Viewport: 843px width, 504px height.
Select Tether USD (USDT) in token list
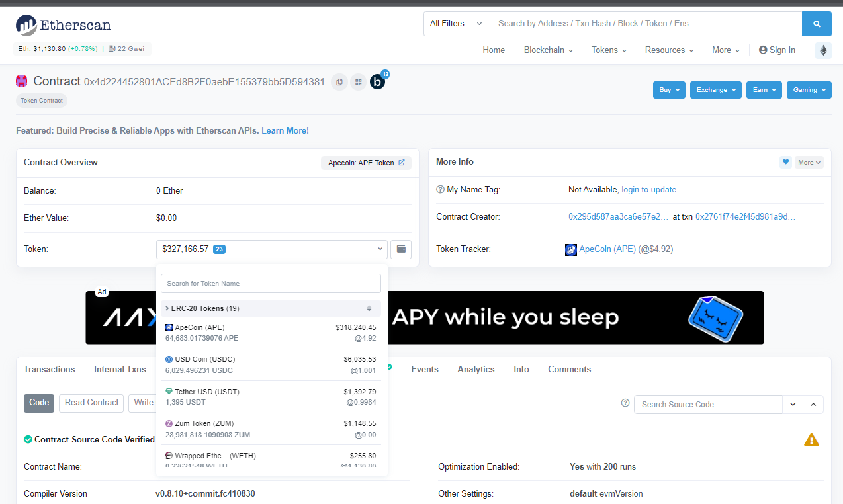[271, 397]
